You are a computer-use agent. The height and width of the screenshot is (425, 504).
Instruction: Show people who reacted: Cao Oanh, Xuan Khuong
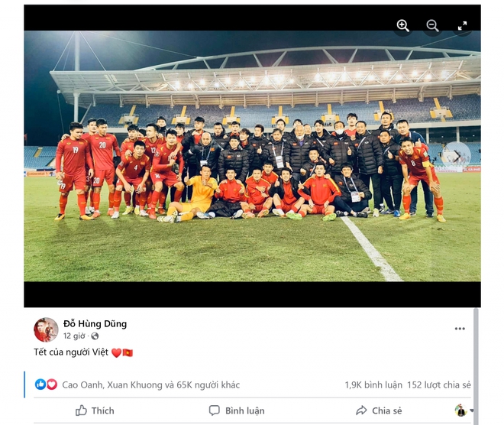tap(150, 384)
